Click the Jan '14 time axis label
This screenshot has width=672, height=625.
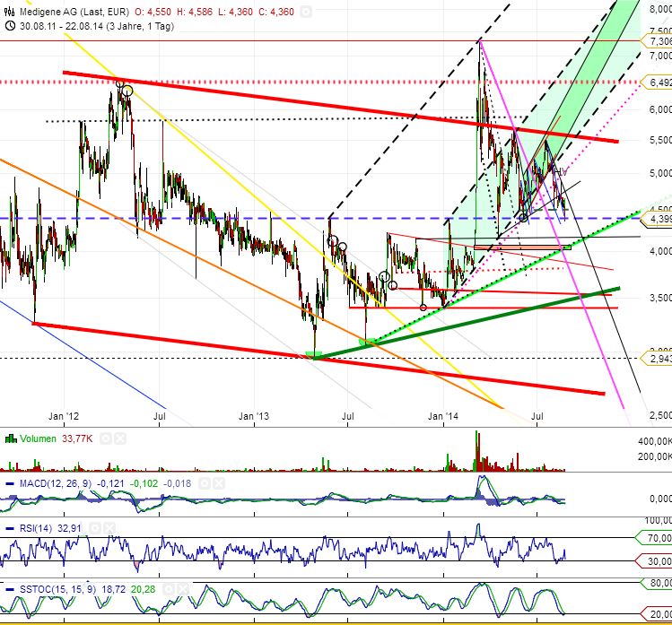[443, 416]
